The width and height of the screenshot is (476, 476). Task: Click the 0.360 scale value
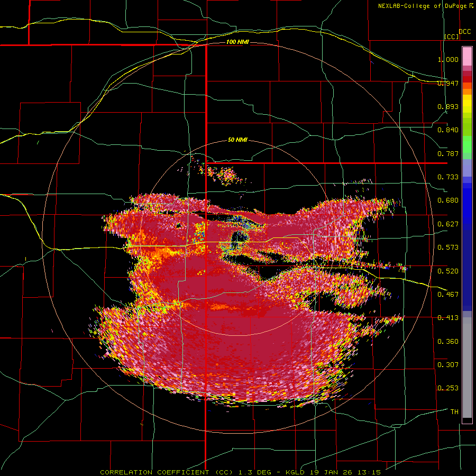point(448,341)
